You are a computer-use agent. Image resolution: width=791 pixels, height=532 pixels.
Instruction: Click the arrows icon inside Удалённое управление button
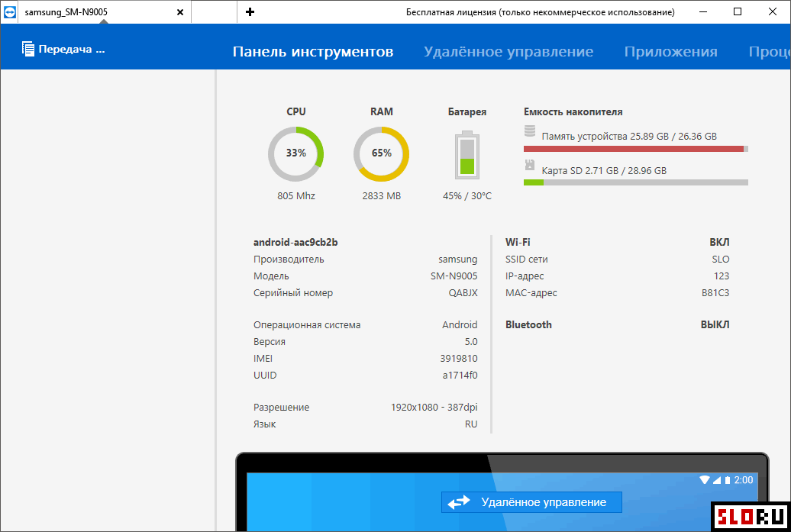(459, 502)
